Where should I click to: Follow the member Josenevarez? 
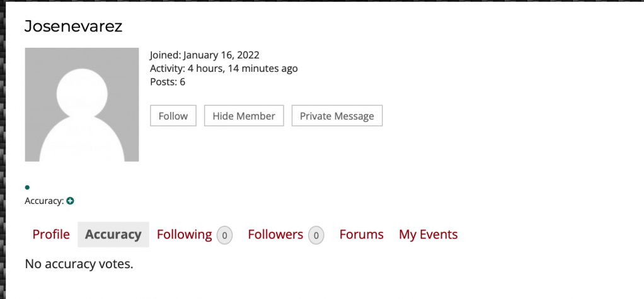(x=173, y=116)
